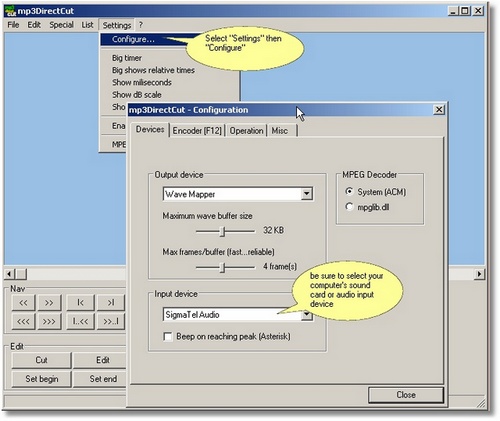The width and height of the screenshot is (500, 421).
Task: Toggle Big shows relative times option
Action: pos(153,70)
